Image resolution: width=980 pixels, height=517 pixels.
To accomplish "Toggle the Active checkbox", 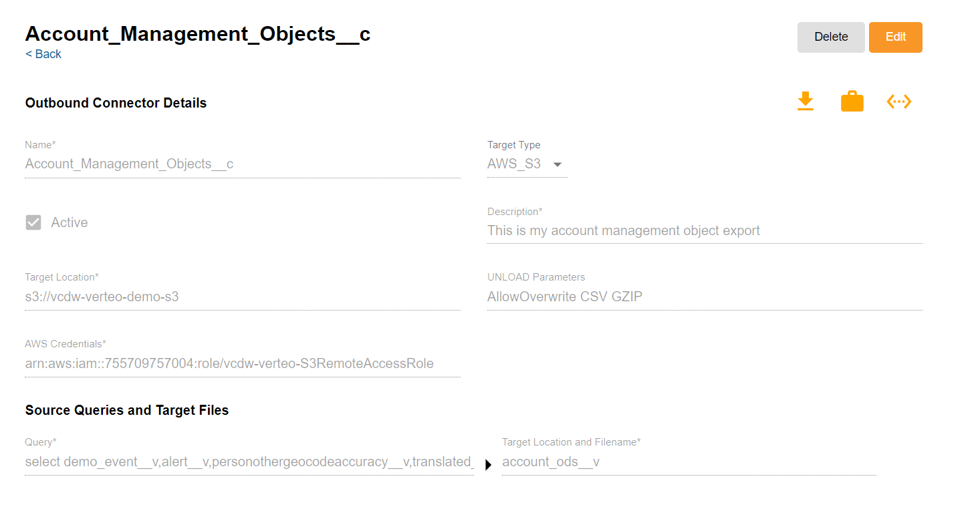I will coord(33,222).
